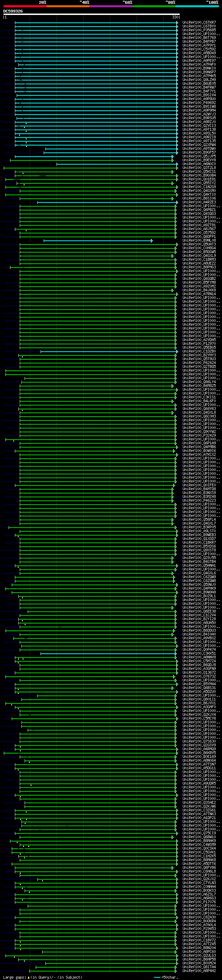Select hit label UniRef100_A1DP21
222x980 pixels.
tap(199, 818)
